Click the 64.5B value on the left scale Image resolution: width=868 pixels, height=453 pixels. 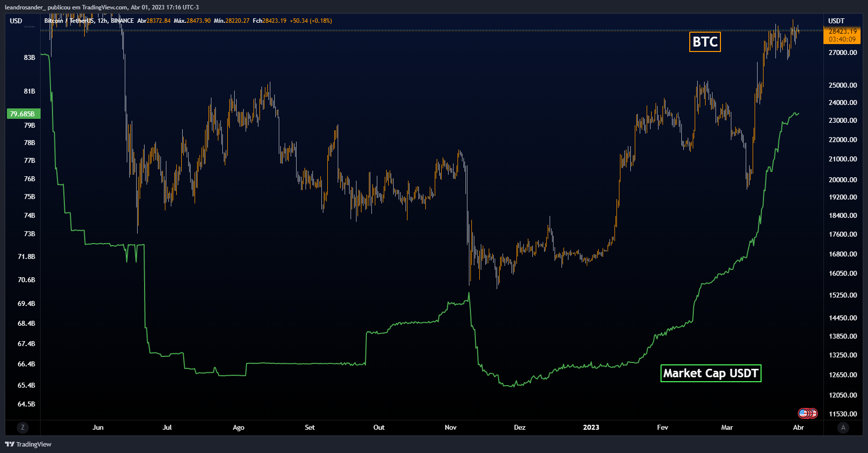tap(27, 404)
